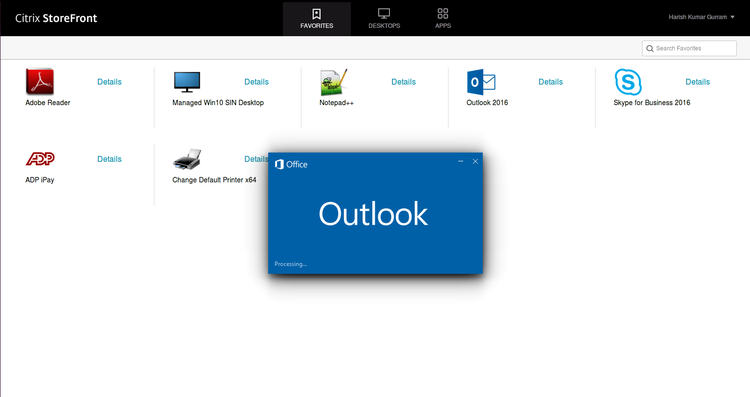Viewport: 750px width, 397px height.
Task: Click the large Outlook title in the splash
Action: pyautogui.click(x=373, y=214)
